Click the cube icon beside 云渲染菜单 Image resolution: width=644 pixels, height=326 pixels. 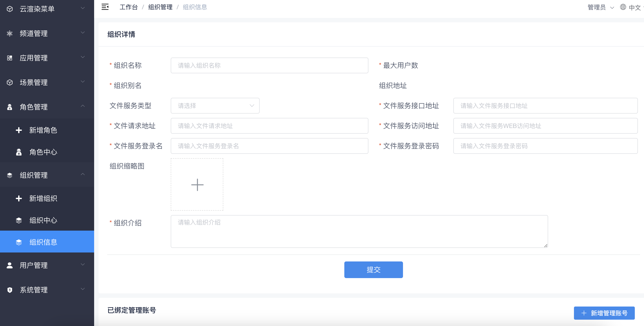click(x=10, y=9)
